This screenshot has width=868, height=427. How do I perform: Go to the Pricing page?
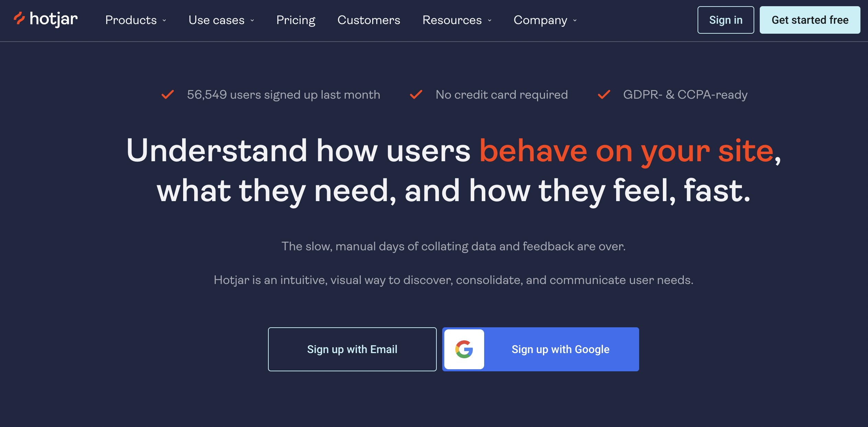296,20
